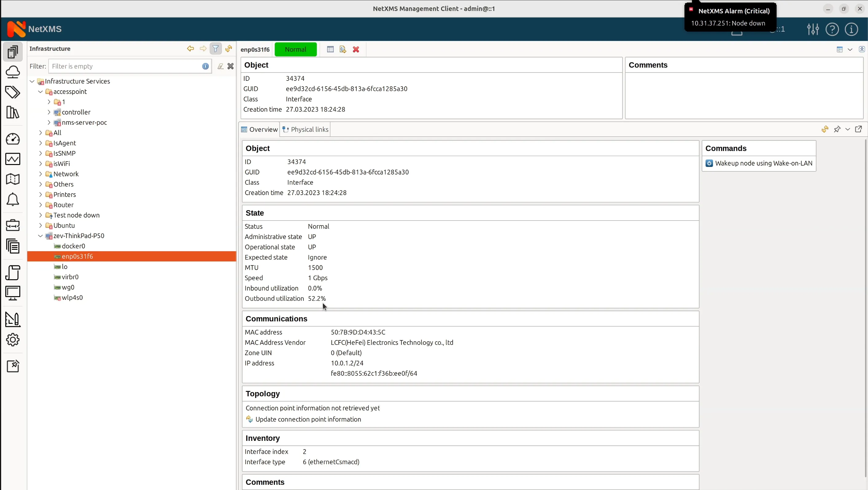
Task: Open the Alarms bell icon in sidebar
Action: click(x=13, y=199)
